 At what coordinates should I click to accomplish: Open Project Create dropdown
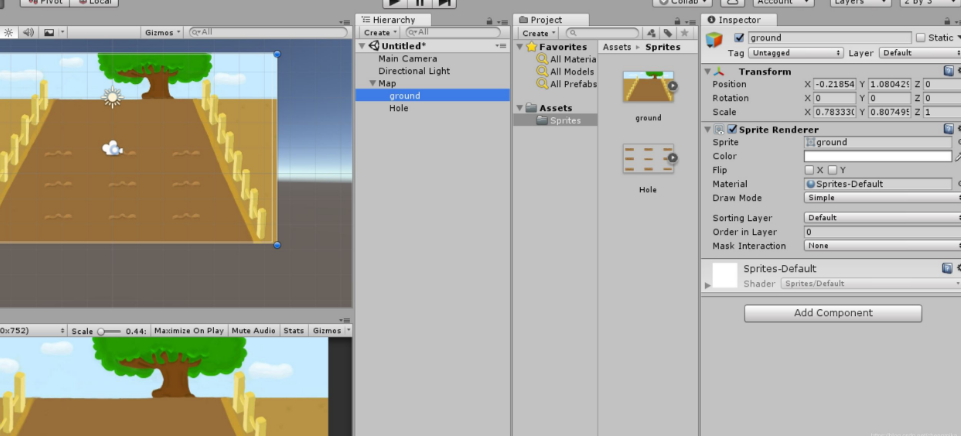tap(539, 33)
